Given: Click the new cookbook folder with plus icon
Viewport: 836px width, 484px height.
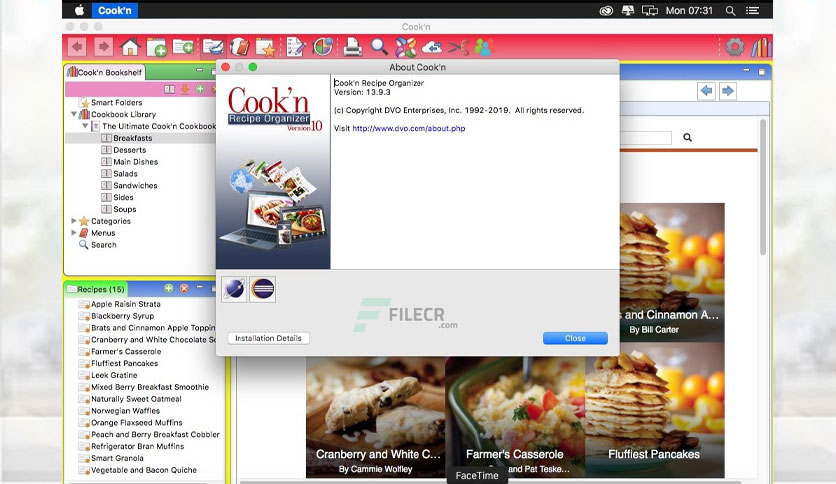Looking at the screenshot, I should [157, 47].
